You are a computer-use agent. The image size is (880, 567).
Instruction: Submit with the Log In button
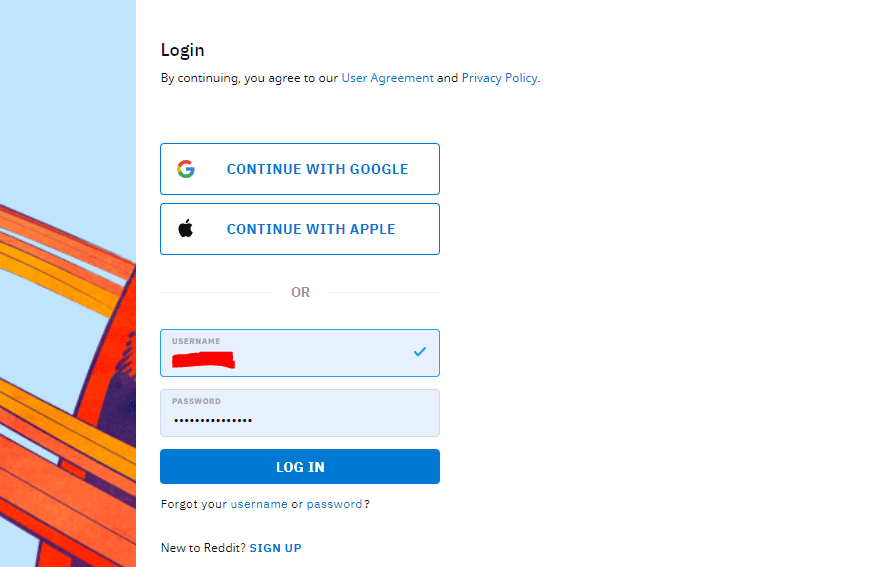pos(300,467)
